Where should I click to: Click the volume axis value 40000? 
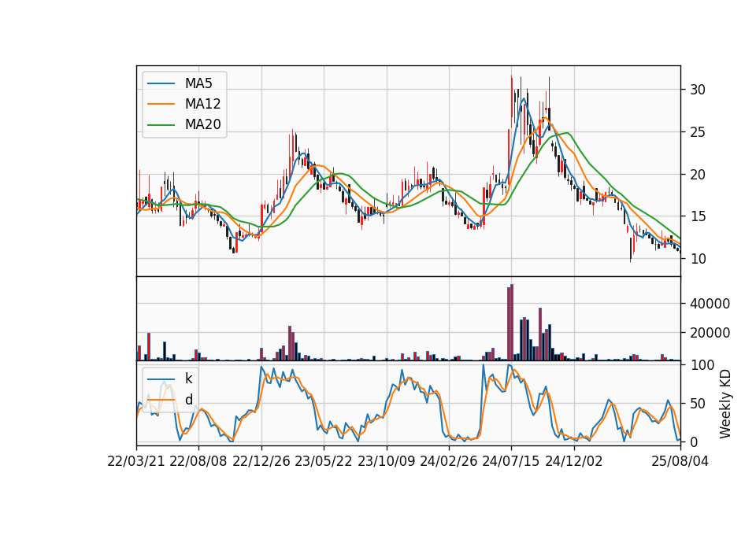click(x=710, y=304)
